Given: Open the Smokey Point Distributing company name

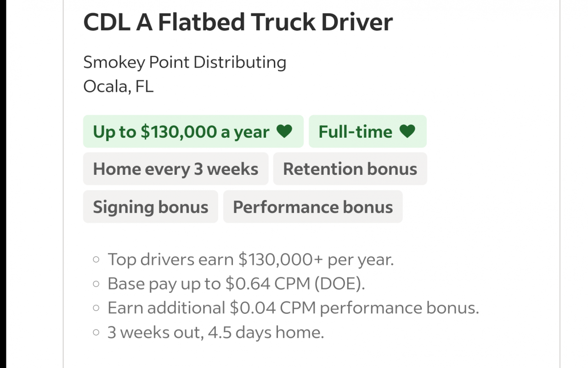Looking at the screenshot, I should [185, 62].
